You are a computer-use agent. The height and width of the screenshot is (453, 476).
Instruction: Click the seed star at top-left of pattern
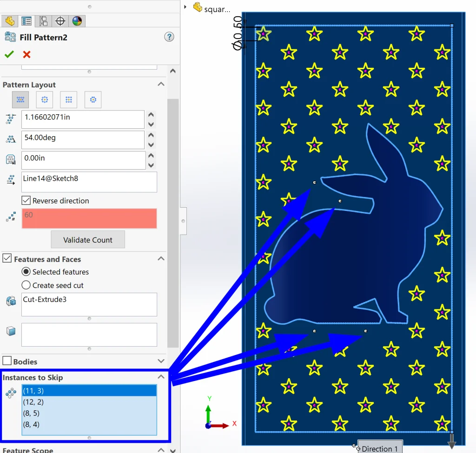[263, 33]
